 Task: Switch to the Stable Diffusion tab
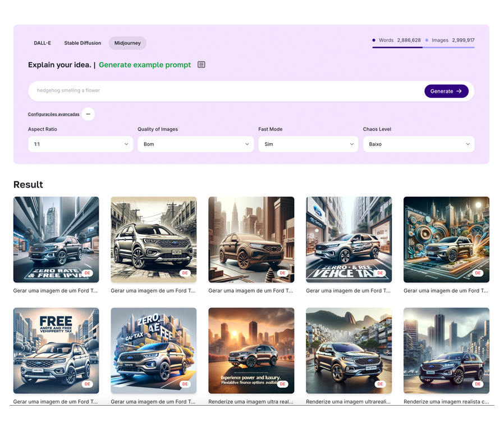83,43
